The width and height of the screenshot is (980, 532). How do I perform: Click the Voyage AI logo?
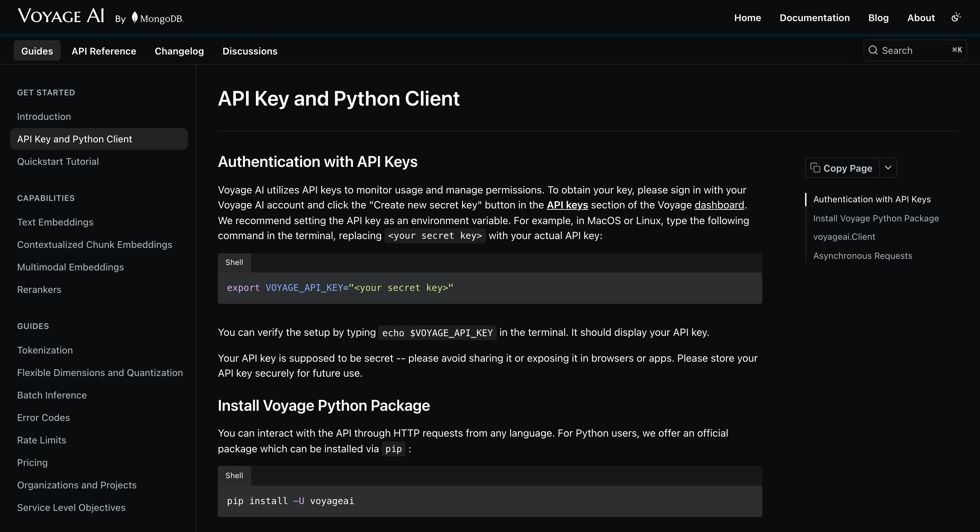pos(61,16)
